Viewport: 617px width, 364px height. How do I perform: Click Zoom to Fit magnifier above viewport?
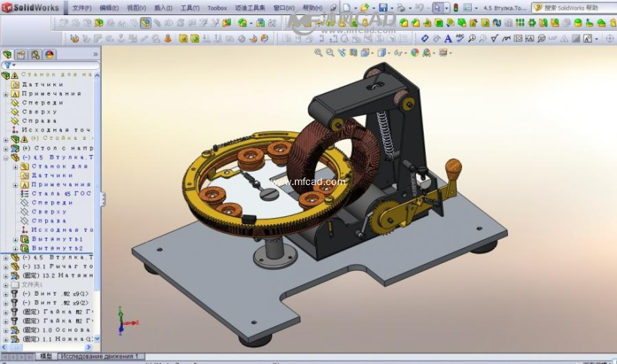tap(318, 53)
